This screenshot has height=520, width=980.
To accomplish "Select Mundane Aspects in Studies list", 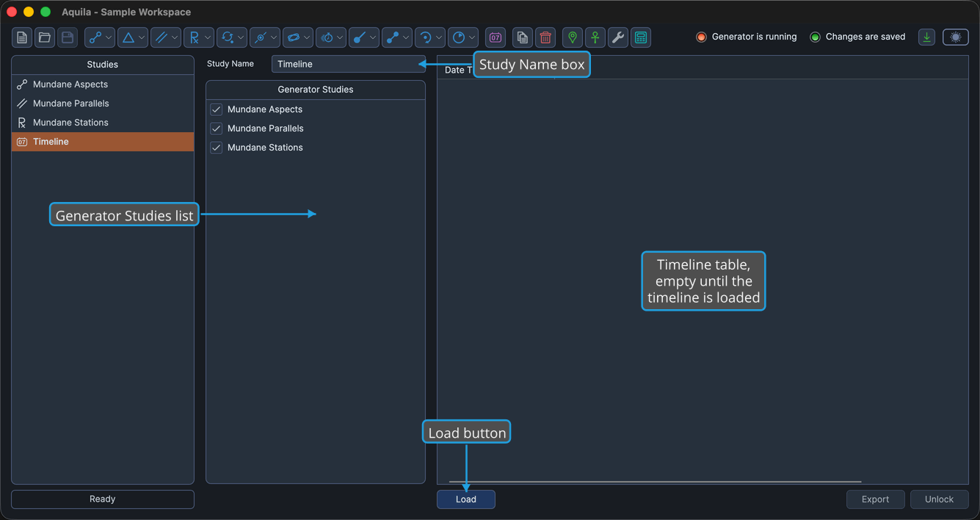I will tap(103, 84).
